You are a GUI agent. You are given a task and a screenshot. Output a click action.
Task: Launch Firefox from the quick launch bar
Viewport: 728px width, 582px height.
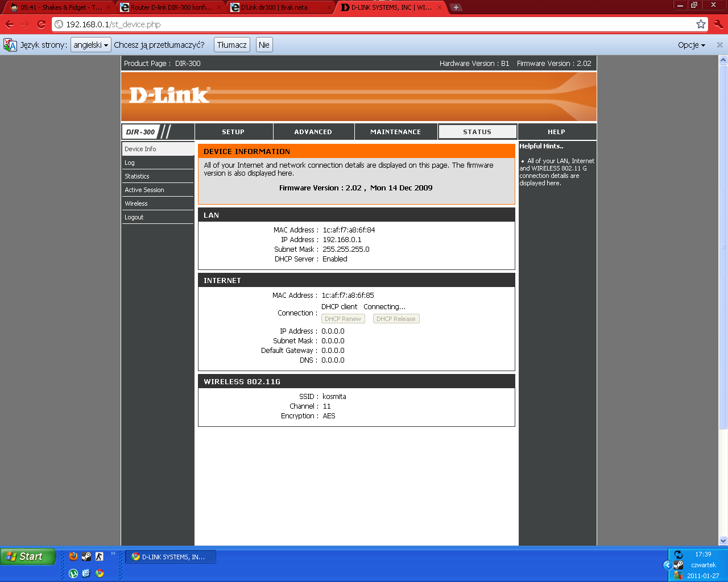pyautogui.click(x=73, y=556)
